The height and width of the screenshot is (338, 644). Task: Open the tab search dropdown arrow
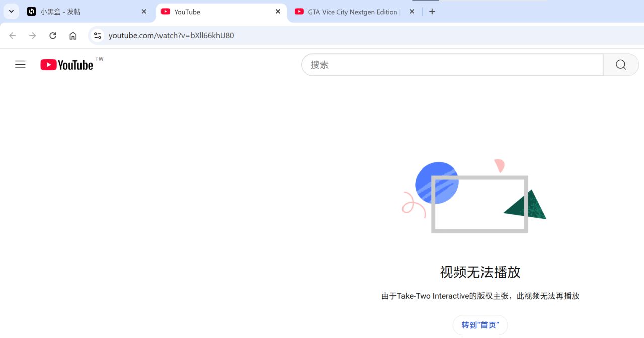click(11, 11)
